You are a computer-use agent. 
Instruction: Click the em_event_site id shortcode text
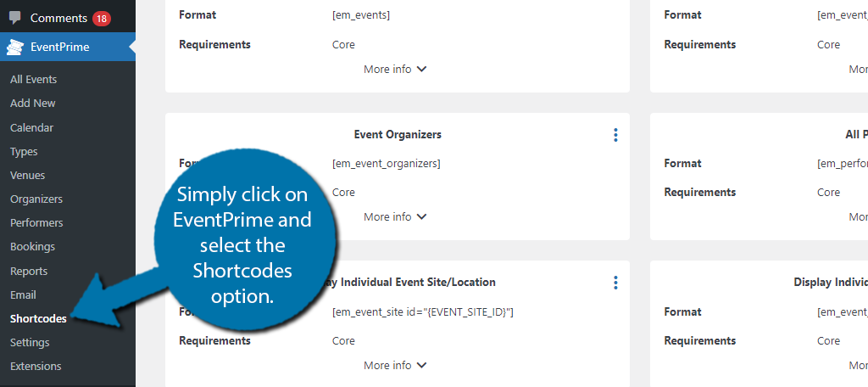pyautogui.click(x=423, y=312)
